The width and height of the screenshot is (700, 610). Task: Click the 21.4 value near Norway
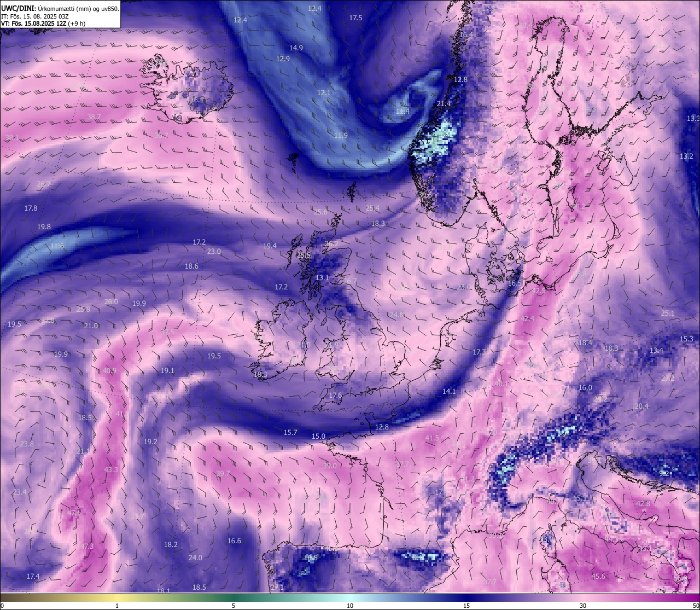444,103
